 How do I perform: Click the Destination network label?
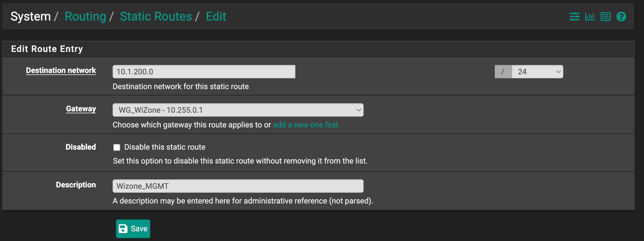click(61, 71)
